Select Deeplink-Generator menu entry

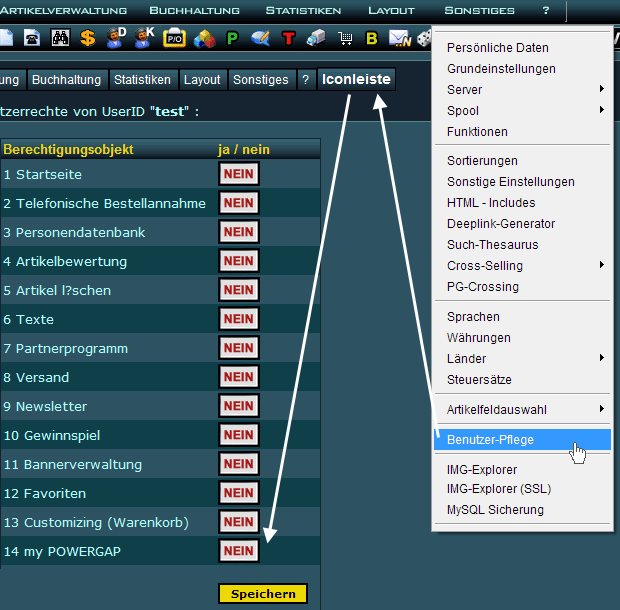(x=501, y=224)
